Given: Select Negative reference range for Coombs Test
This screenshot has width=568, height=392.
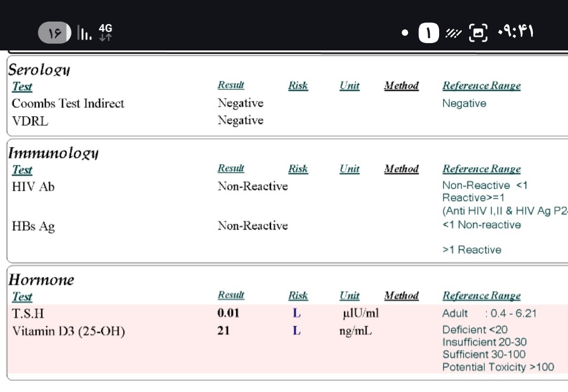Looking at the screenshot, I should [464, 104].
